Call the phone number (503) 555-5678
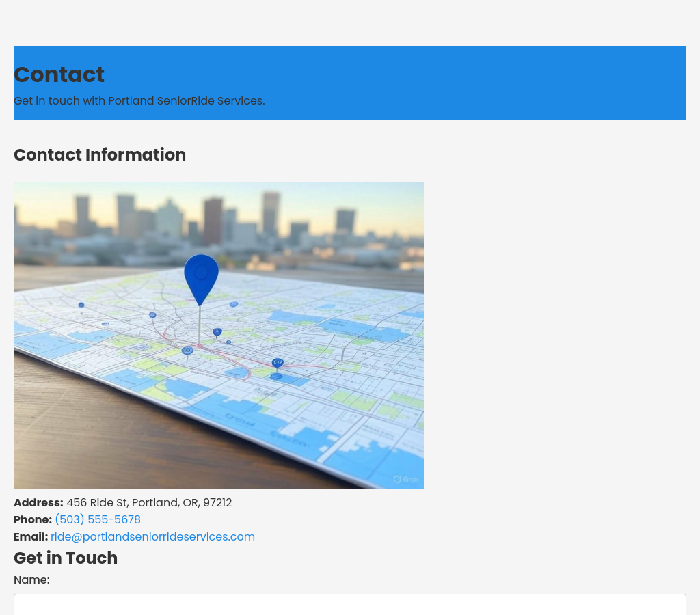 (x=98, y=520)
